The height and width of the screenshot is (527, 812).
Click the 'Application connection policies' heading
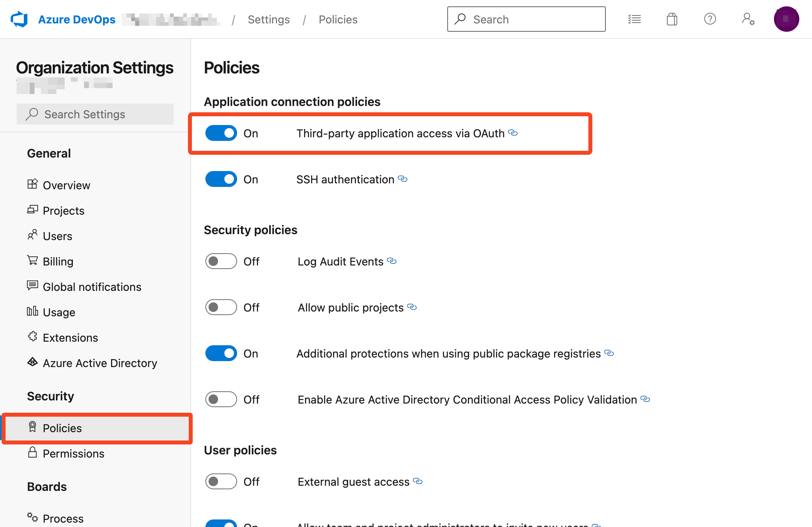[292, 102]
